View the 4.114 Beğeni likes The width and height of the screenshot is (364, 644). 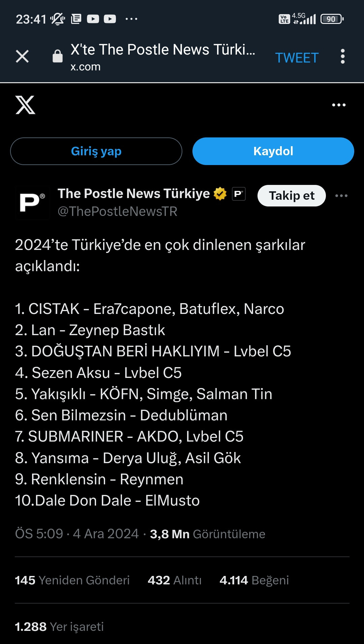[x=254, y=580]
